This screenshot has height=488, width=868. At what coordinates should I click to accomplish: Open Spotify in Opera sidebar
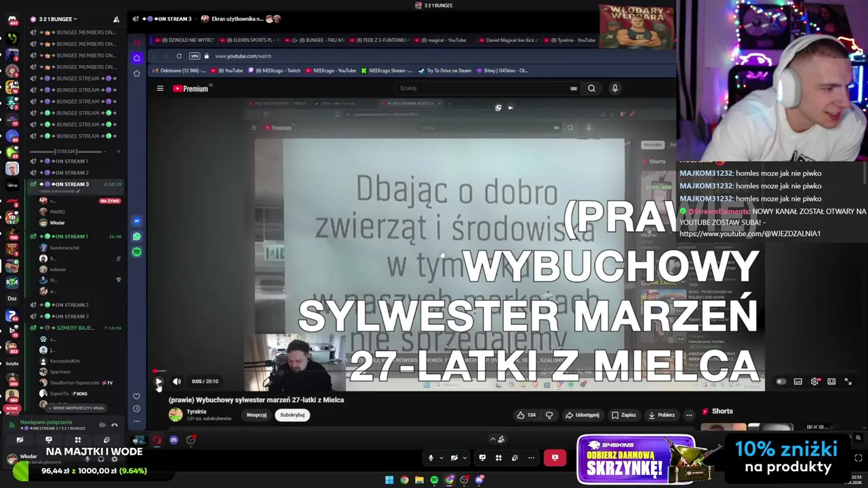click(x=136, y=252)
